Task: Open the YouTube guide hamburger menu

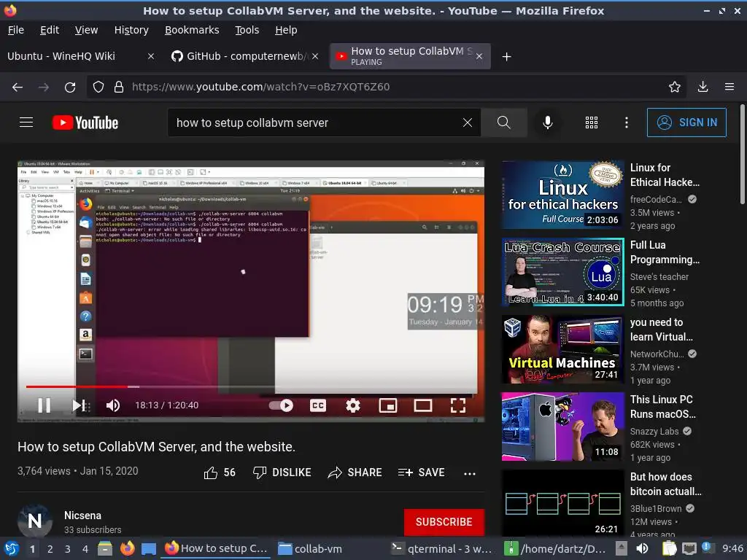Action: click(26, 122)
